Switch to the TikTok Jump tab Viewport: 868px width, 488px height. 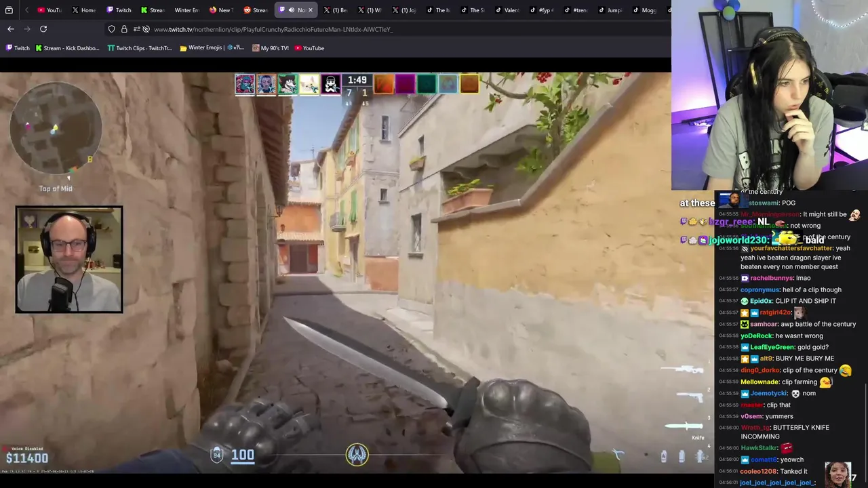click(610, 10)
